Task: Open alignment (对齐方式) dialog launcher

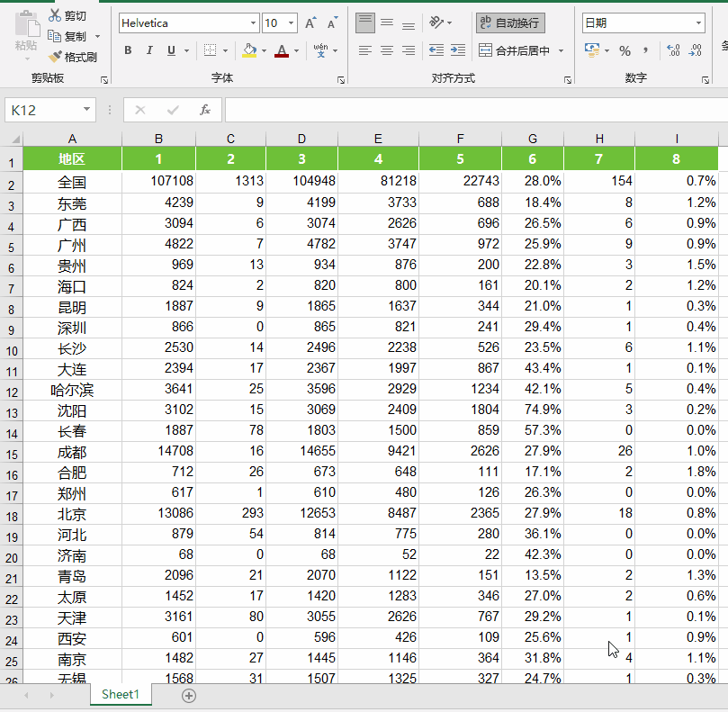Action: [x=567, y=80]
